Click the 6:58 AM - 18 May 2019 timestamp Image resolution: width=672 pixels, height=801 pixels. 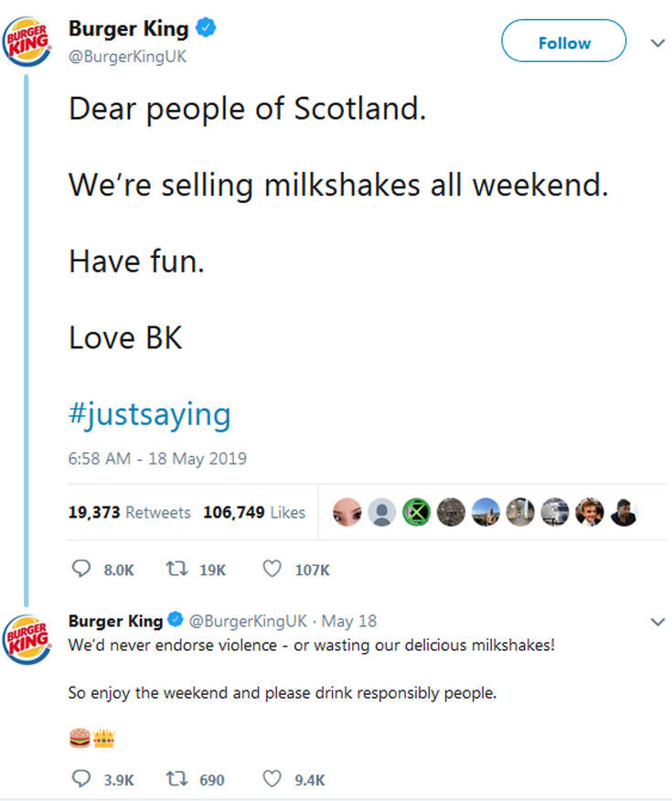click(x=156, y=458)
